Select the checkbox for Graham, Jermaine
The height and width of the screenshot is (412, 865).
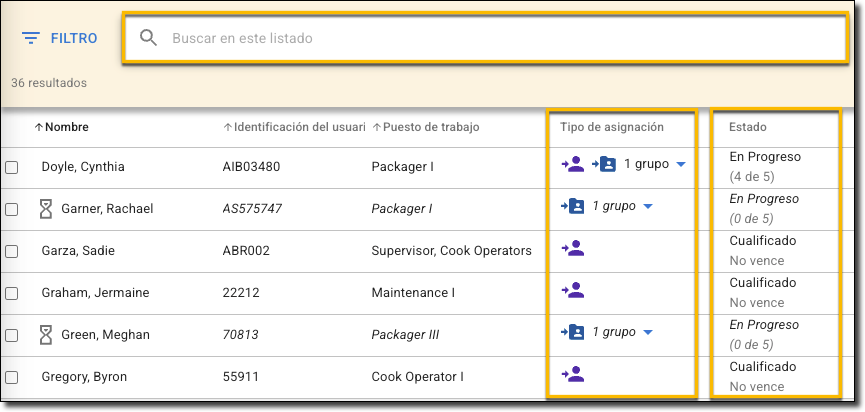12,293
